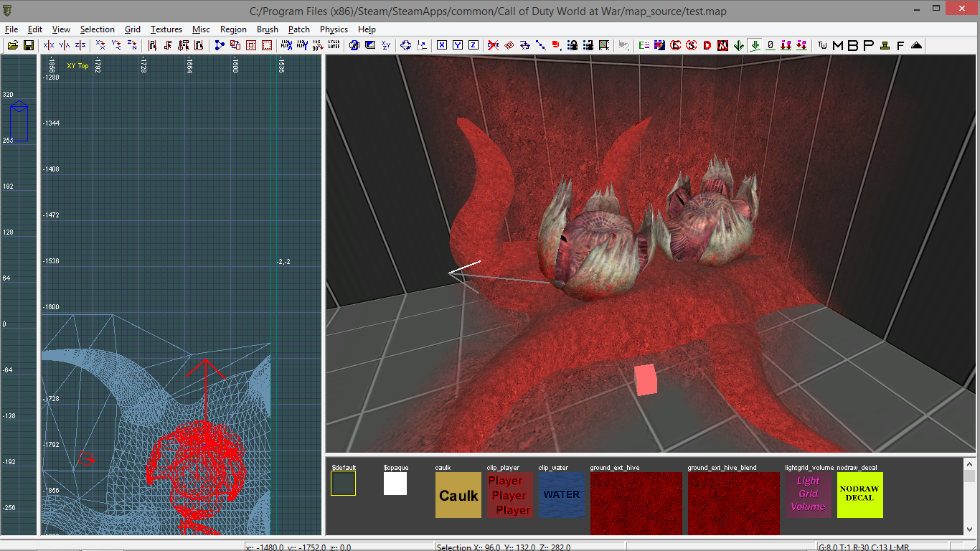The height and width of the screenshot is (551, 980).
Task: Open the Misc menu
Action: (201, 29)
